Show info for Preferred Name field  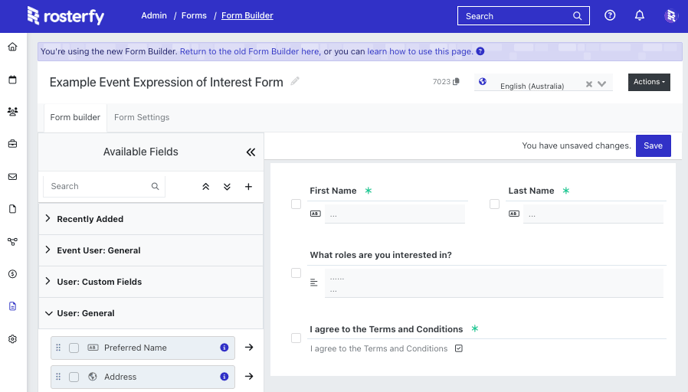click(224, 347)
